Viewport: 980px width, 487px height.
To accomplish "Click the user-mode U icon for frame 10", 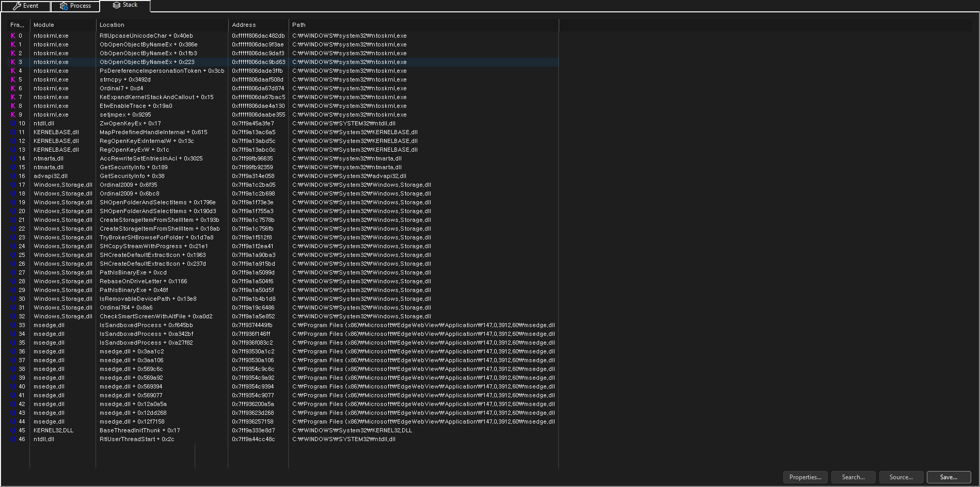I will 13,123.
